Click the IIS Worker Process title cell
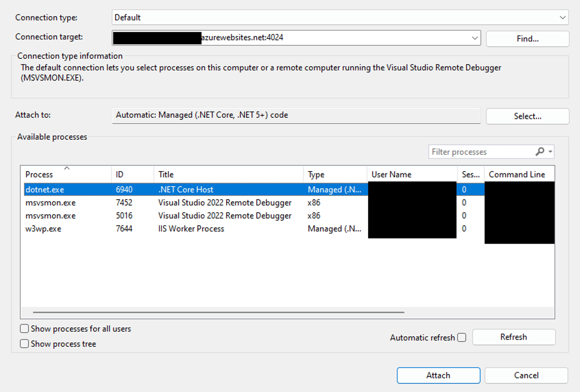Screen dimensions: 580x392 [x=191, y=229]
